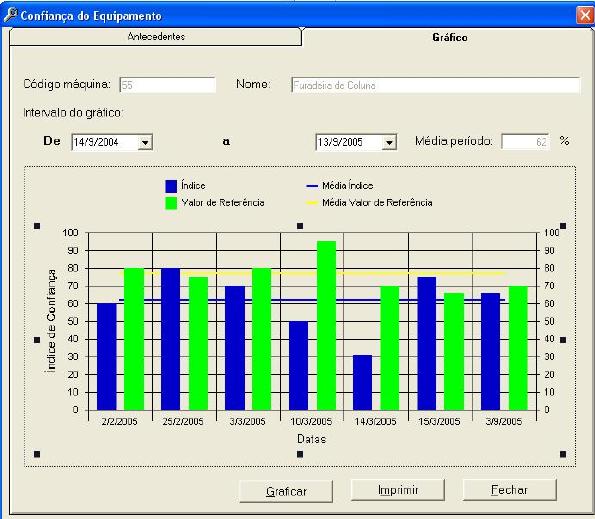The height and width of the screenshot is (519, 595).
Task: Select the bottom-right chart resize handle
Action: point(563,454)
